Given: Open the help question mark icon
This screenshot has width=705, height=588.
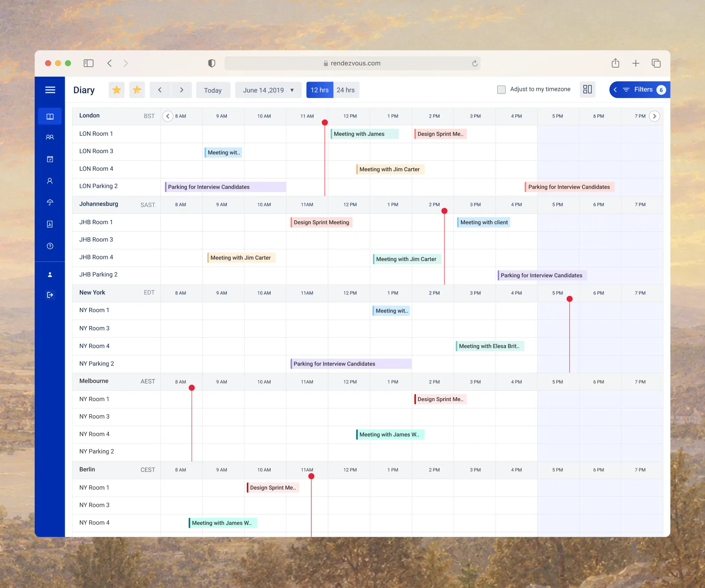Looking at the screenshot, I should tap(50, 246).
